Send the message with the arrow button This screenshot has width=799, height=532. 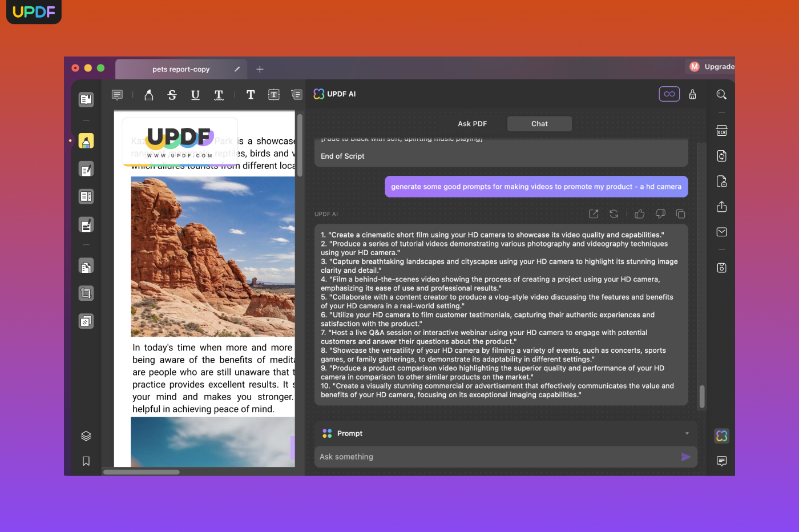(686, 457)
